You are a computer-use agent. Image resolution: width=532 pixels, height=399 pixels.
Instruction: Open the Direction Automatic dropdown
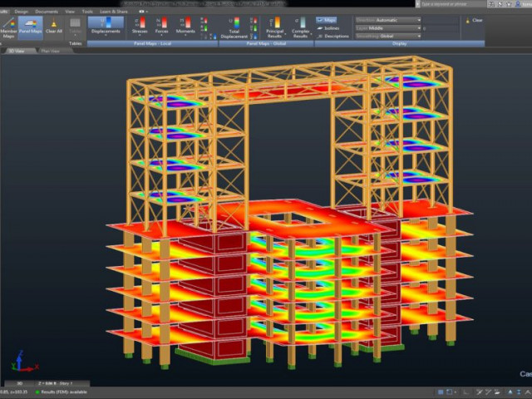coord(388,20)
